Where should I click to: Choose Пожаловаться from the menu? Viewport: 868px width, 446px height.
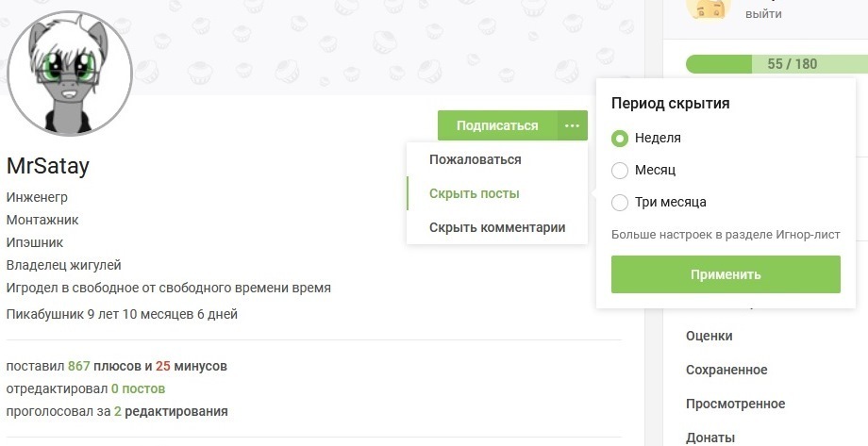point(475,160)
